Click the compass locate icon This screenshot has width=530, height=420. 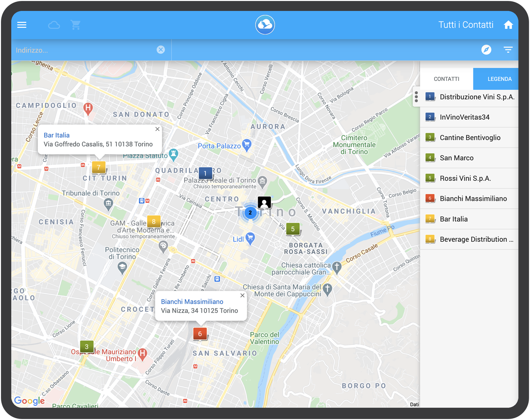coord(485,50)
